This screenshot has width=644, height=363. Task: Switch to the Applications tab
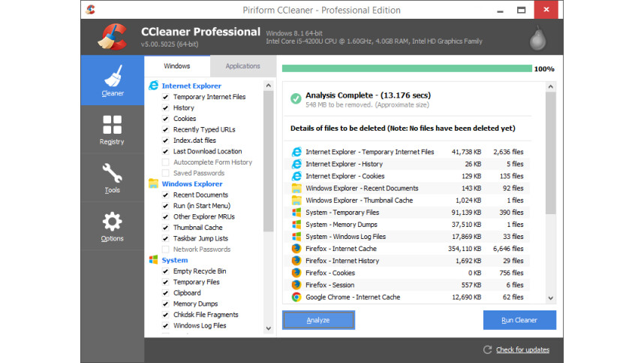(242, 66)
